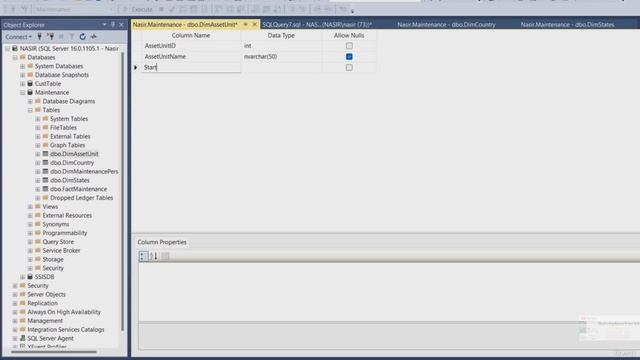Click the int data type cell
This screenshot has width=640, height=360.
pos(281,46)
